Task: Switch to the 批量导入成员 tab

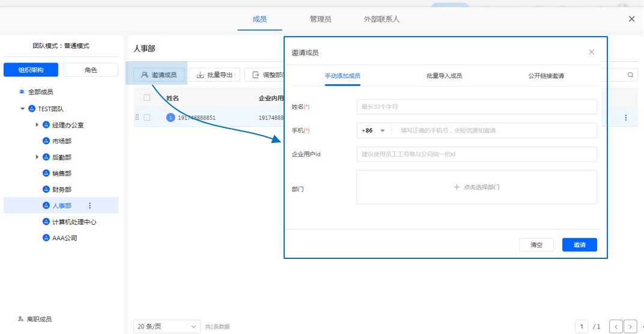Action: pos(444,76)
